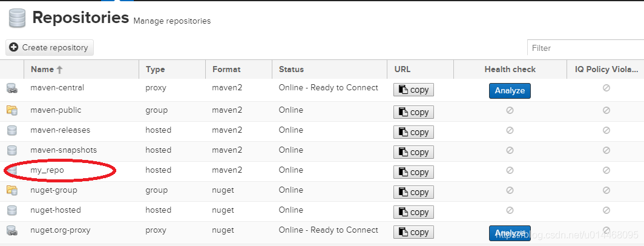Open the maven-central repository name
The height and width of the screenshot is (246, 644).
[57, 88]
